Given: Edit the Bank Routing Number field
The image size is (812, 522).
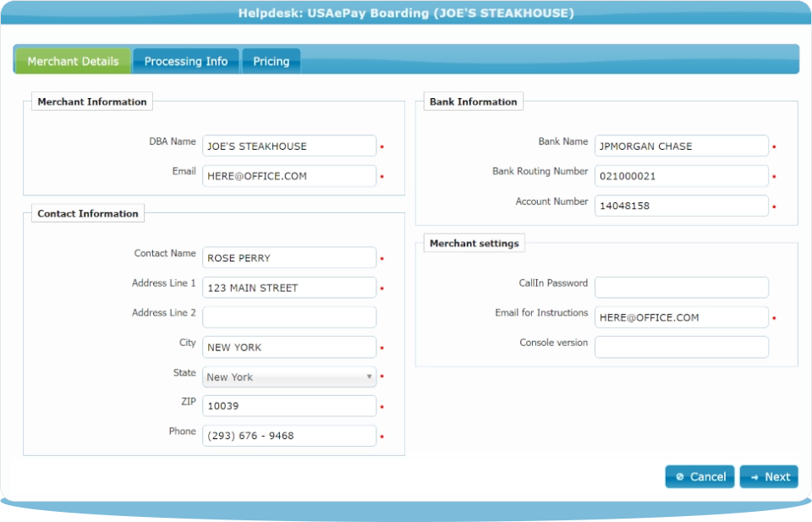Looking at the screenshot, I should (x=682, y=176).
